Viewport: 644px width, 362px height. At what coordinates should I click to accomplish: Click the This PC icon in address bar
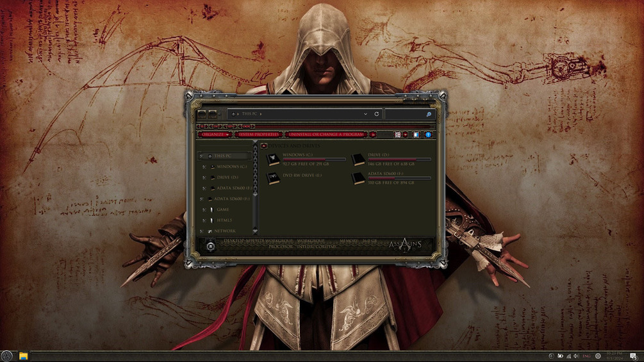tap(233, 114)
